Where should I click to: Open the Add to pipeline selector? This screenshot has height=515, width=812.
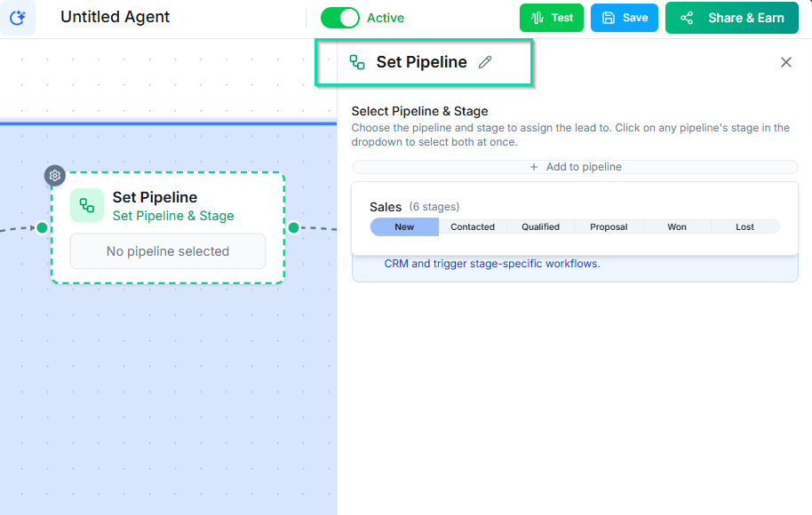pyautogui.click(x=575, y=166)
